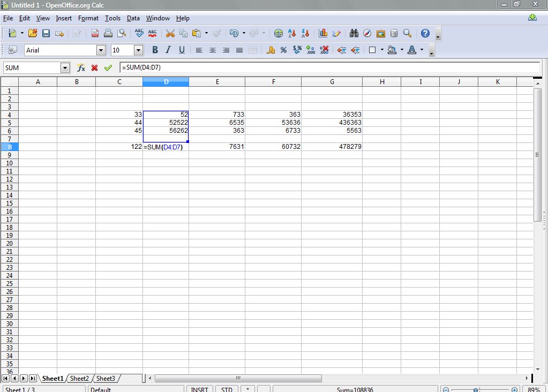
Task: Click the Cut scissors icon
Action: click(x=170, y=33)
